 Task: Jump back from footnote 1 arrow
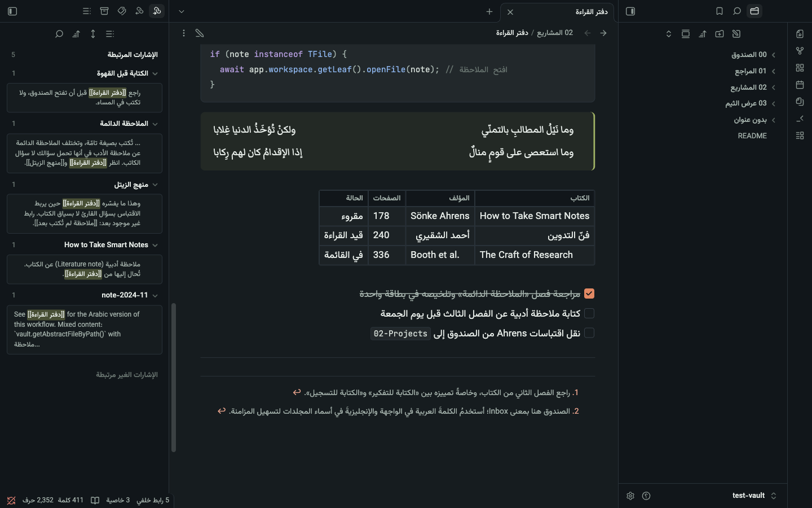pyautogui.click(x=297, y=392)
